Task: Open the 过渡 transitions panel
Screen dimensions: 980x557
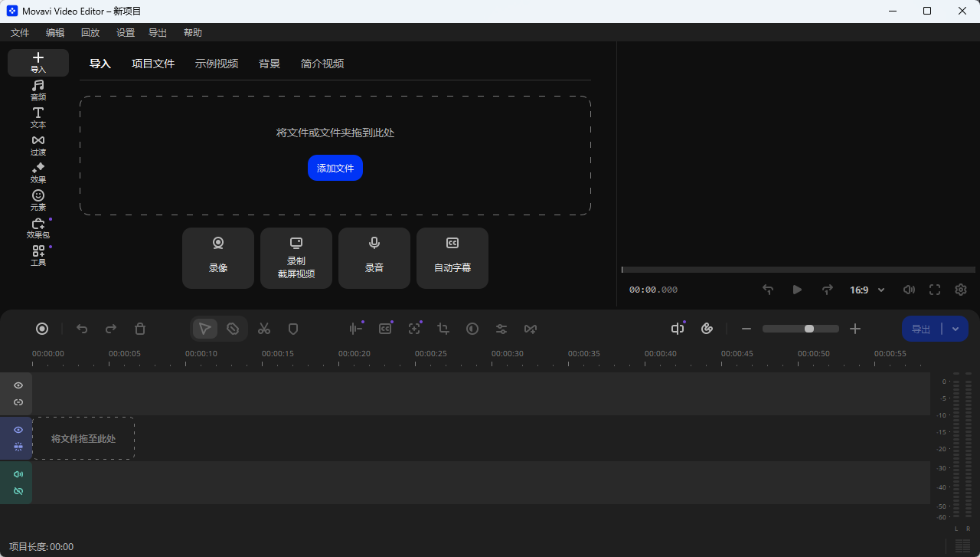Action: pos(38,146)
